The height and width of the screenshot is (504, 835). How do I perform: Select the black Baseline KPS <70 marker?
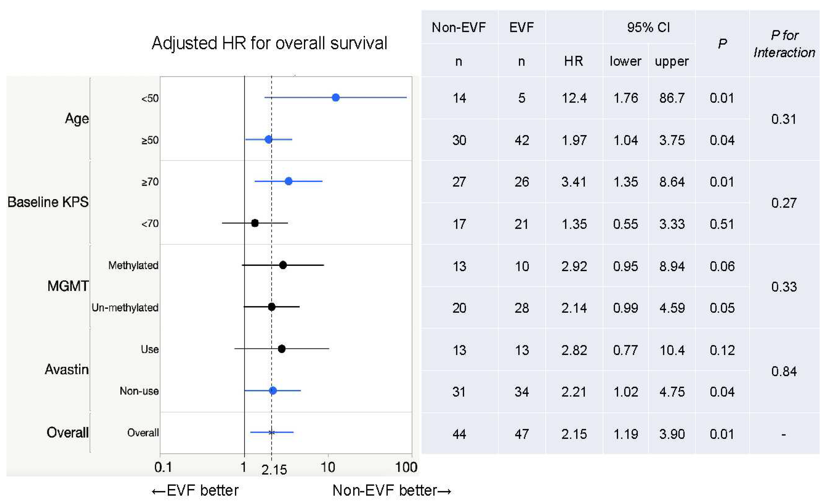(x=255, y=223)
